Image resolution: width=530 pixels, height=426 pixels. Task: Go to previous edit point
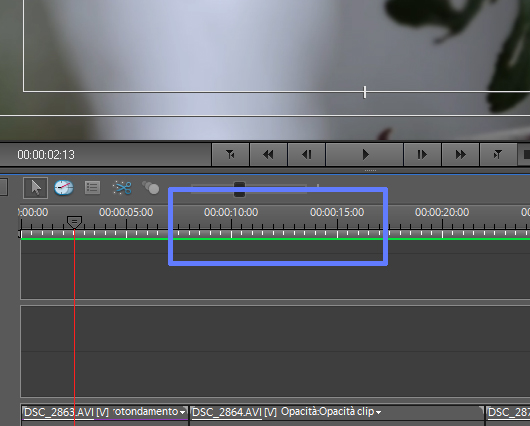tap(231, 155)
